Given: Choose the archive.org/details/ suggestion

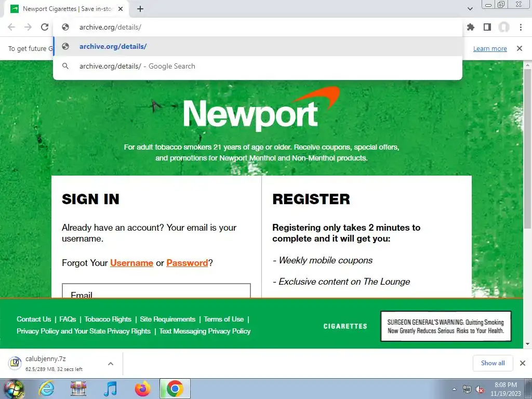Looking at the screenshot, I should [x=258, y=46].
